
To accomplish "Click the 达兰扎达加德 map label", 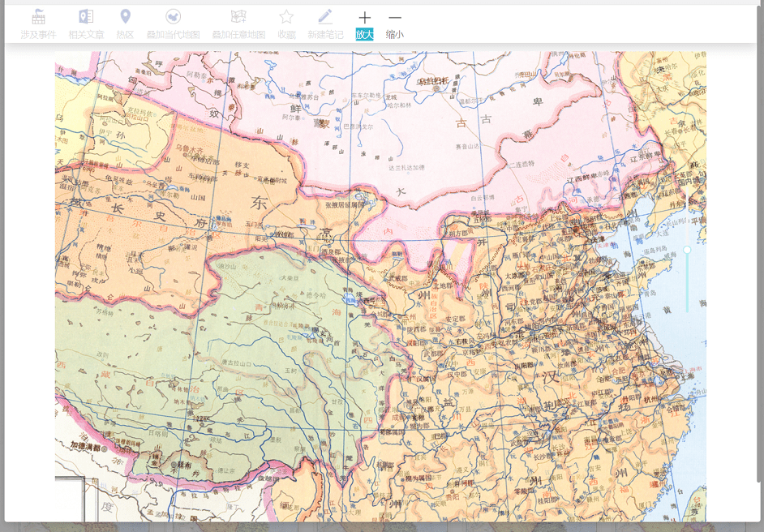I will tap(406, 168).
